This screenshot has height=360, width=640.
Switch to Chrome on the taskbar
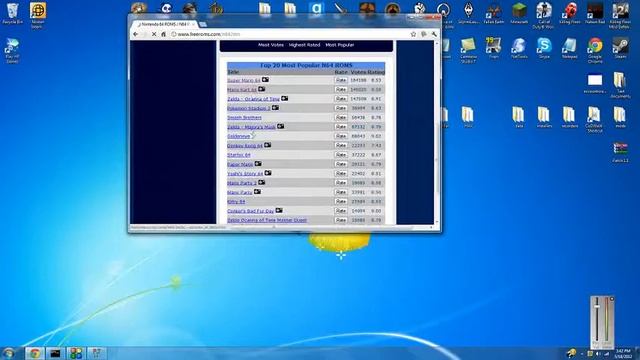[34, 353]
